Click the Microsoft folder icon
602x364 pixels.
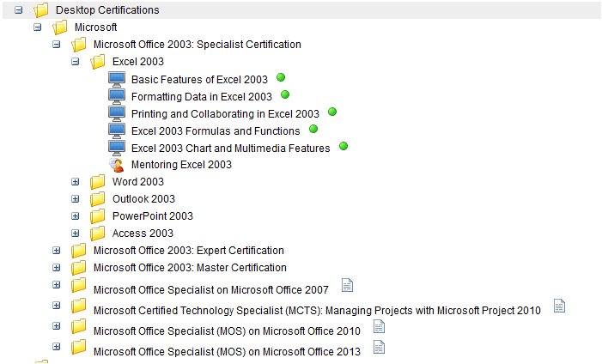(59, 27)
